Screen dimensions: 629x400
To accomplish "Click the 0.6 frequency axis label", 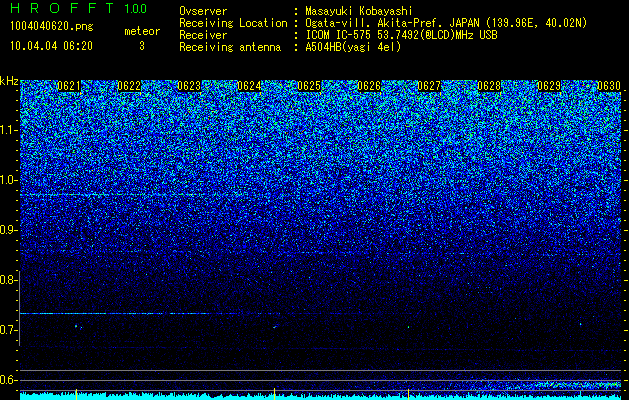I will coord(8,380).
